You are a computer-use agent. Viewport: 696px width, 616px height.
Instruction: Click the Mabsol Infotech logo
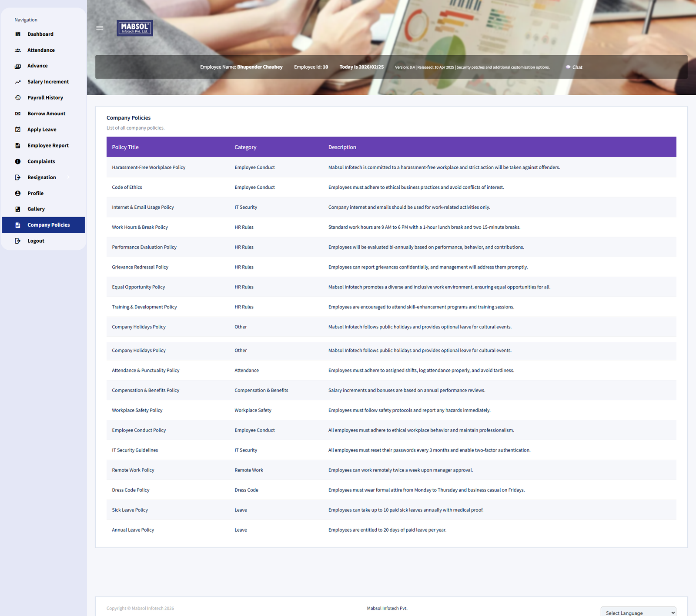point(135,28)
